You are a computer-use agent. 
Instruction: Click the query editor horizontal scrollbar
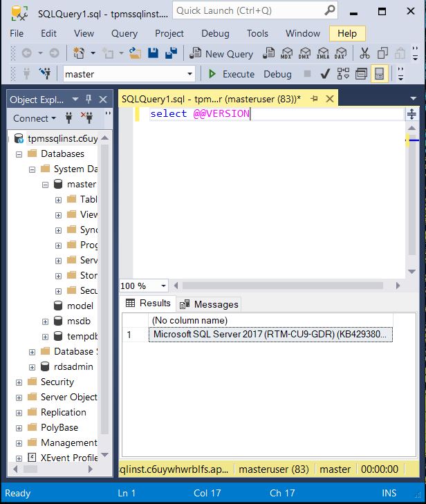283,286
